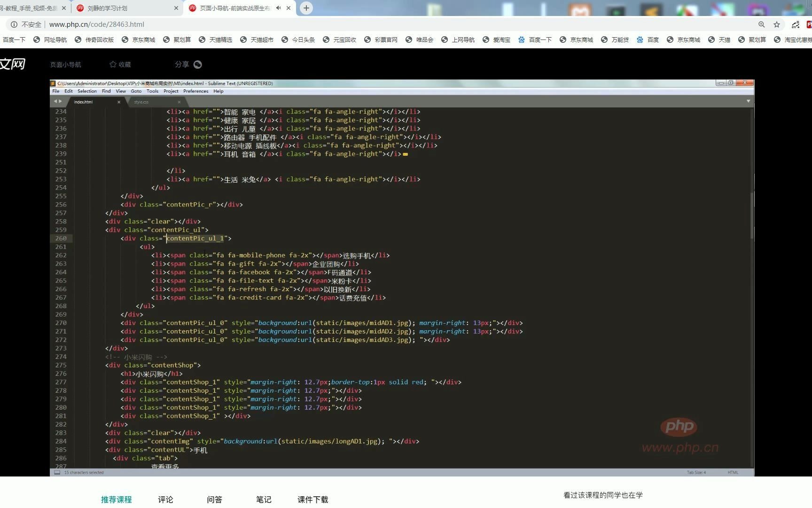Screen dimensions: 812x508
Task: Open the 今日头条 bookmark
Action: [x=298, y=40]
